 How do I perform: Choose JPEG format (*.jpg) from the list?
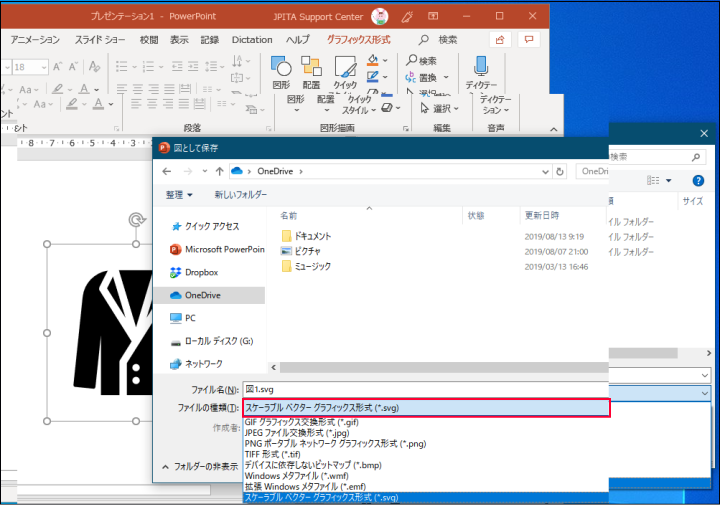297,433
